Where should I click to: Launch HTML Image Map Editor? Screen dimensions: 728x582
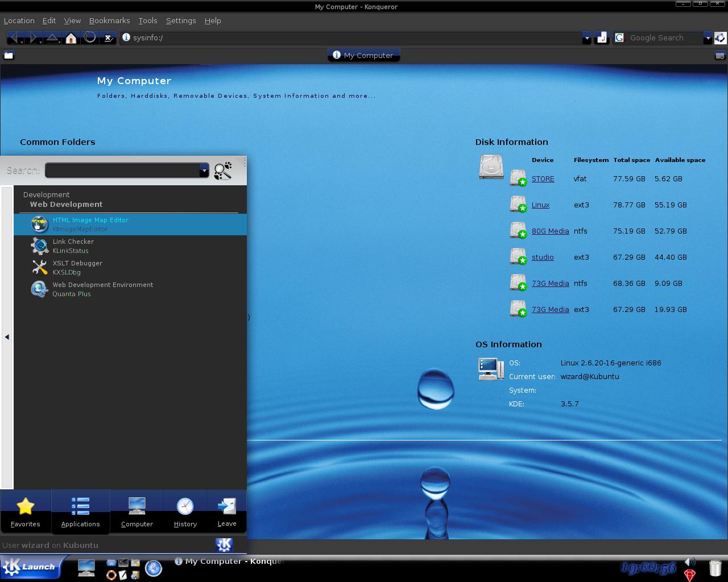tap(130, 225)
